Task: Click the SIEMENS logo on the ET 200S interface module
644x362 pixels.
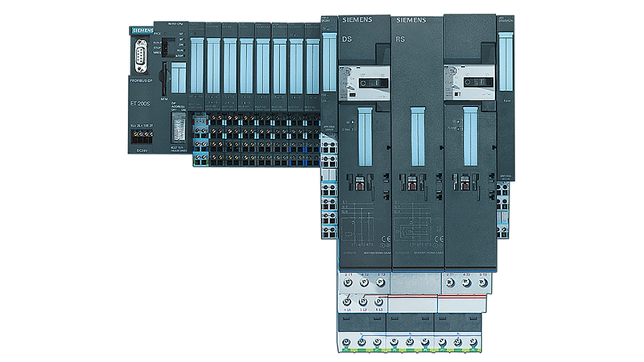Action: [x=142, y=31]
